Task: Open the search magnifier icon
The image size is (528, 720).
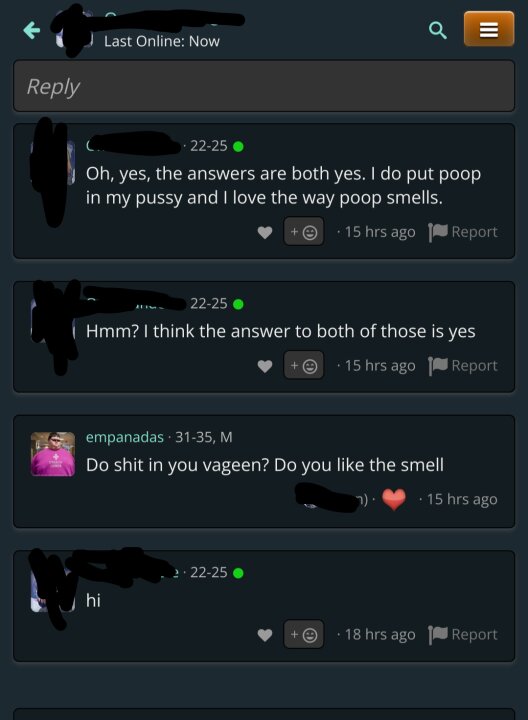Action: [438, 30]
